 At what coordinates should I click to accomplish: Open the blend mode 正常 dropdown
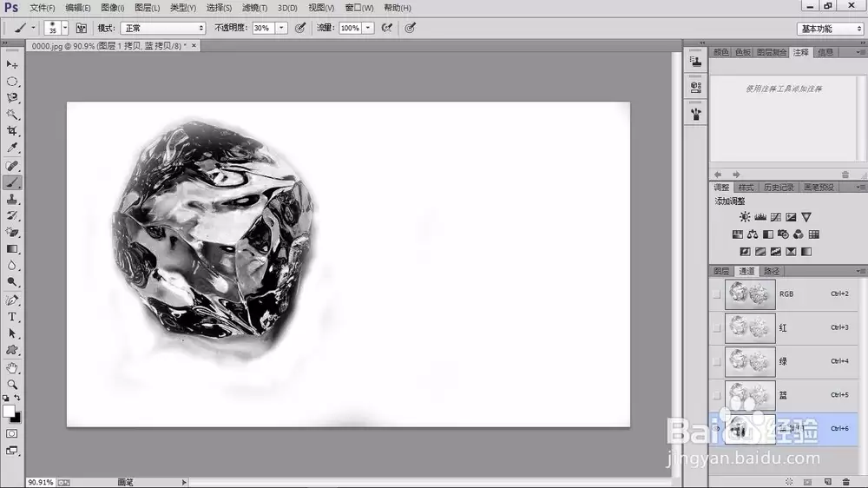tap(163, 28)
